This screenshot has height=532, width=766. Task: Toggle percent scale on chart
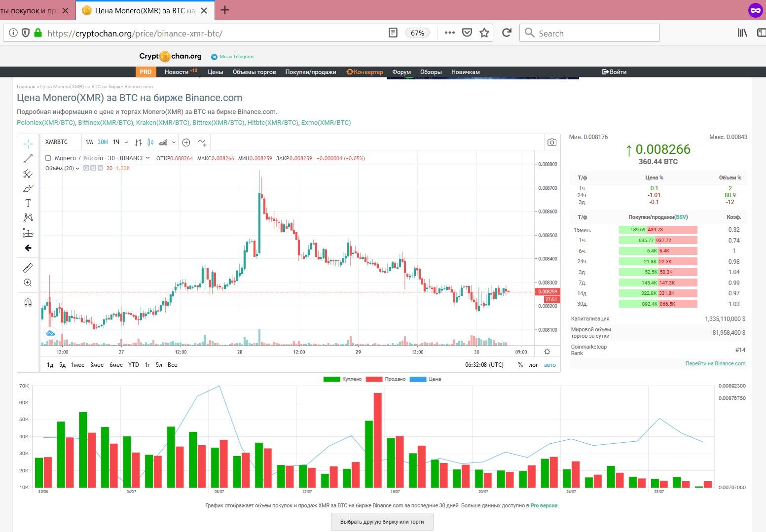click(520, 365)
